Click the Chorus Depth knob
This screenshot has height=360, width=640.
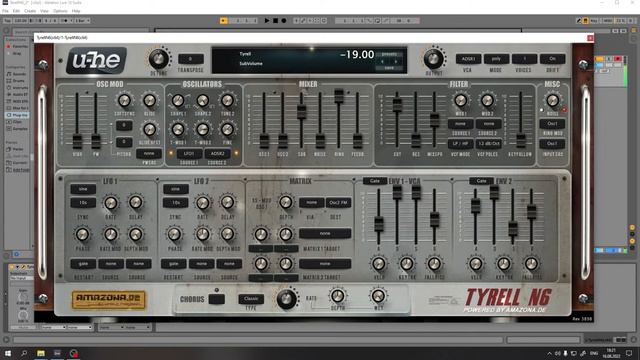[x=338, y=296]
